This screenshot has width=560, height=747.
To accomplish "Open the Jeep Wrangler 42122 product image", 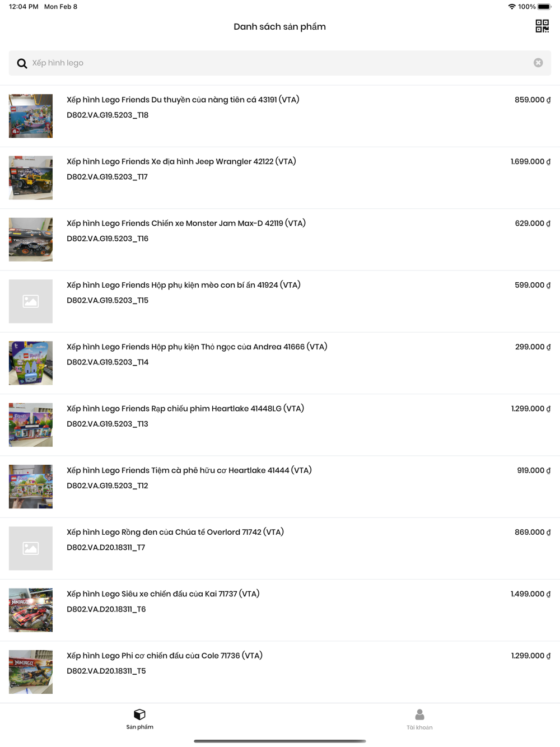I will click(x=31, y=178).
